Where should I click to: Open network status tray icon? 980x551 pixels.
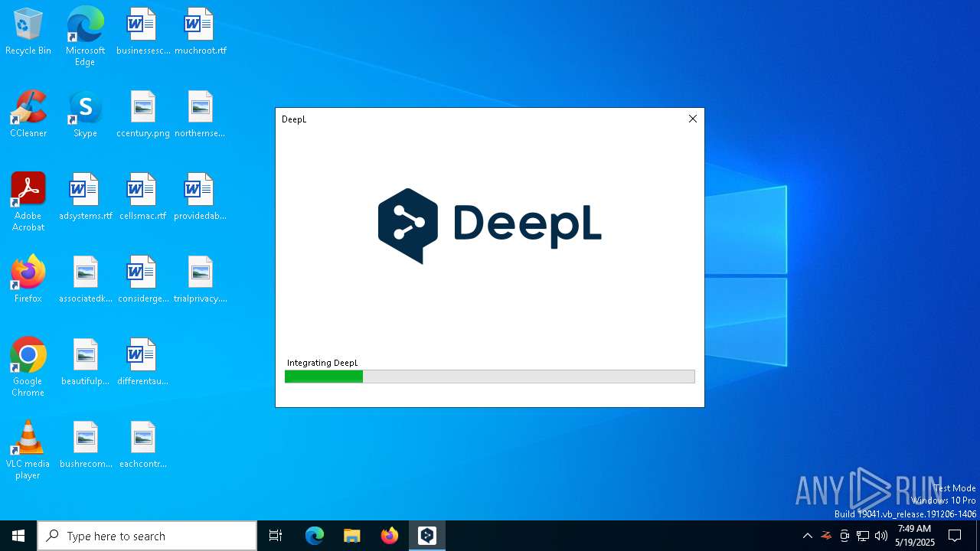click(x=863, y=536)
